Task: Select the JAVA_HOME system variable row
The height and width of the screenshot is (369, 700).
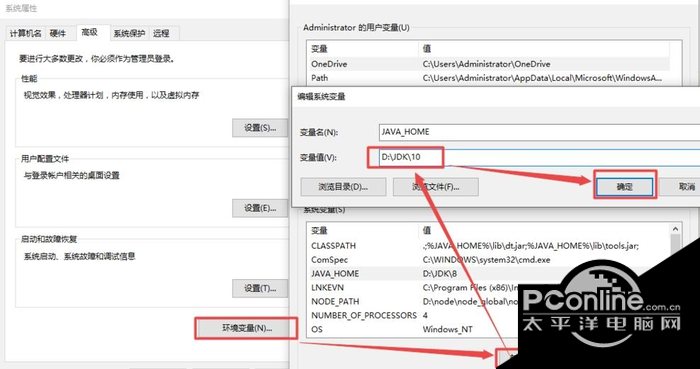Action: [490, 274]
